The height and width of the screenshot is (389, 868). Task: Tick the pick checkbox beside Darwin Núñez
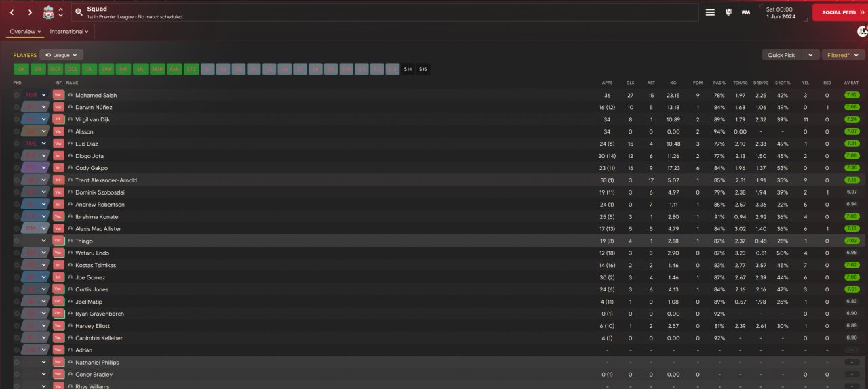[17, 108]
